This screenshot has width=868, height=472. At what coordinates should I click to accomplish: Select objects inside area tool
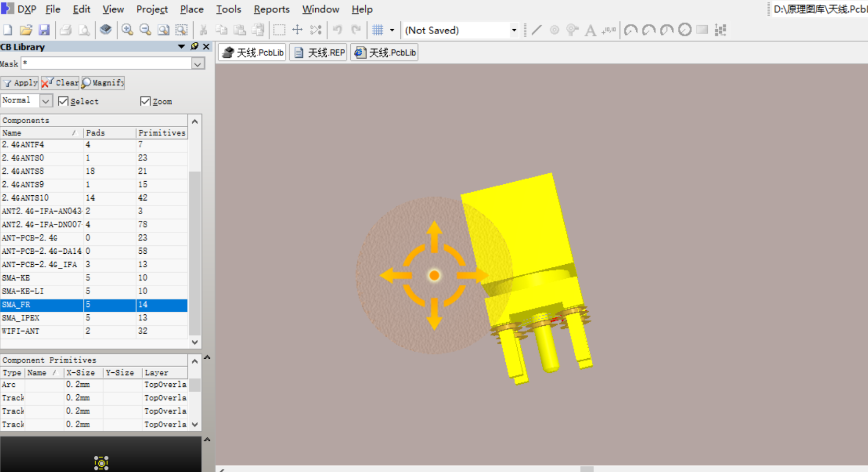(x=279, y=30)
